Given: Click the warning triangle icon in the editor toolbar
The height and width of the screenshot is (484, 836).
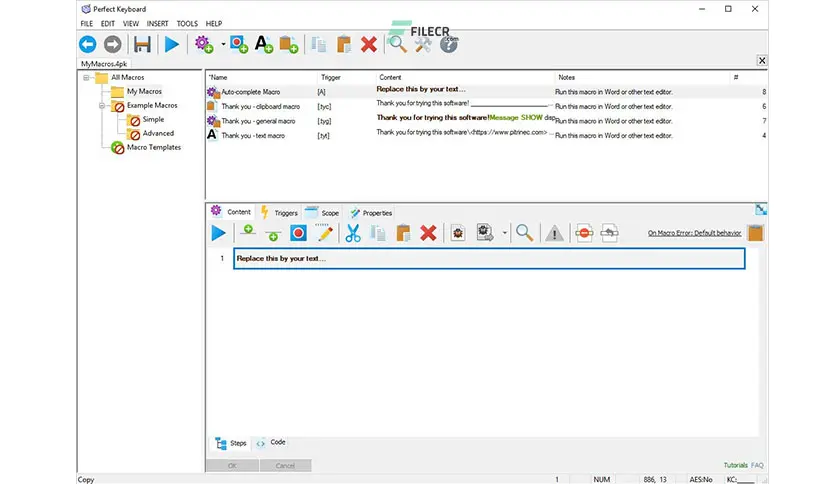Looking at the screenshot, I should (x=554, y=233).
